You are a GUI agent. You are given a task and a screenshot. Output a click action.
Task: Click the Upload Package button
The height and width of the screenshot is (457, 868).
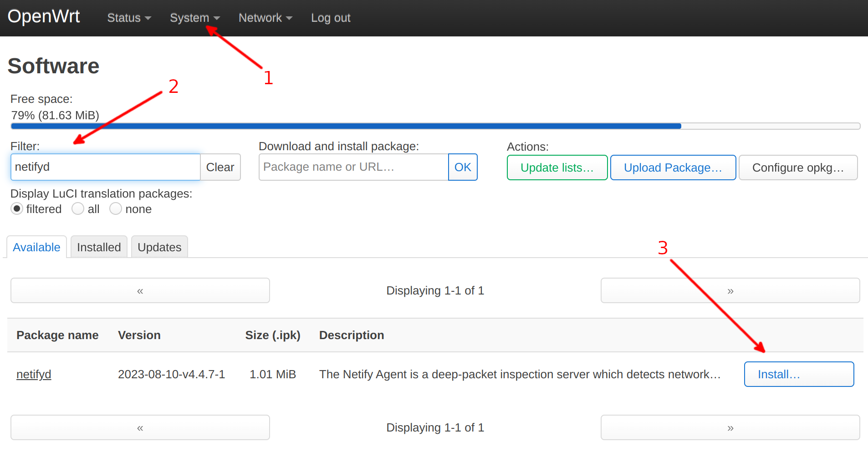(x=673, y=168)
